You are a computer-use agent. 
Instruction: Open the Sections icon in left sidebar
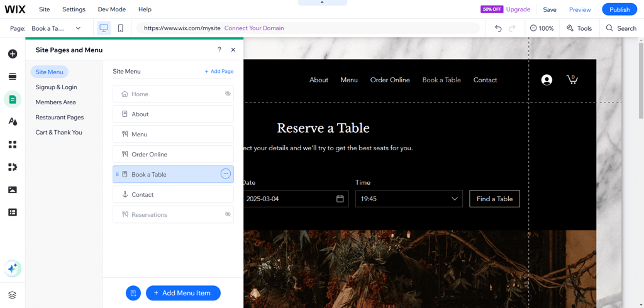13,77
